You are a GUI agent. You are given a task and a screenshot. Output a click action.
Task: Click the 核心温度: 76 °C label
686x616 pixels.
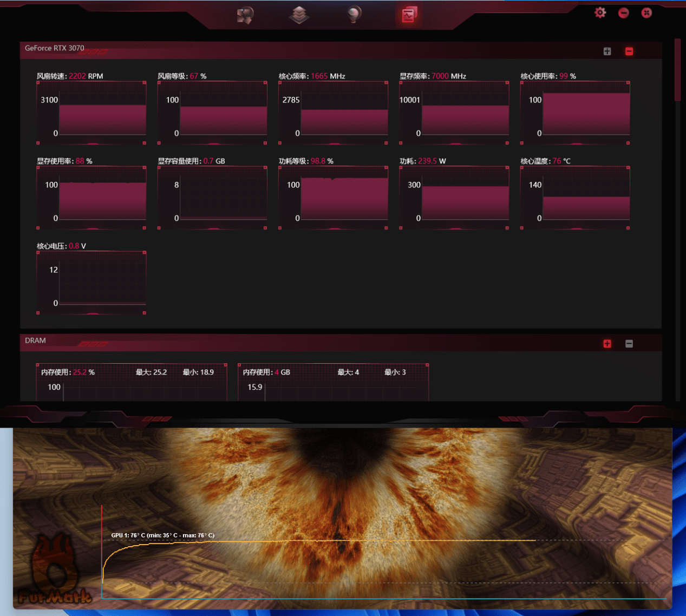point(546,161)
